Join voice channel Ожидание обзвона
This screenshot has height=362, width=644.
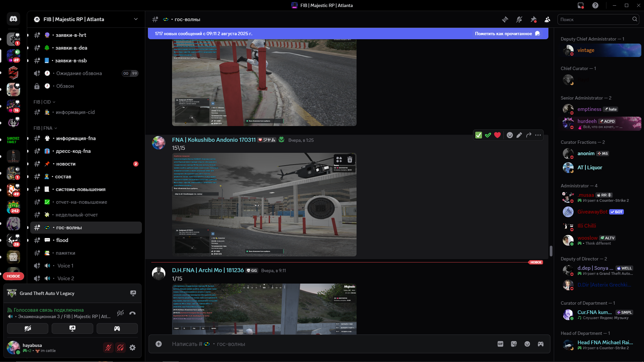click(86, 73)
